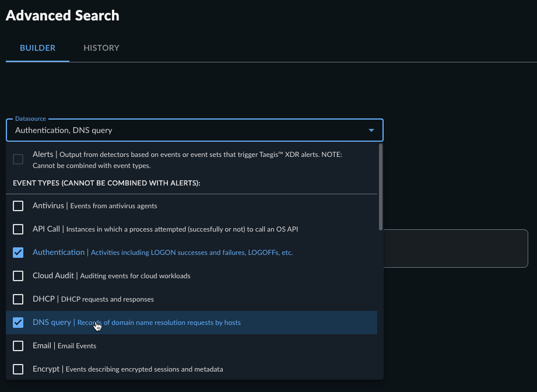Click the dropdown list scrollbar thumb
The image size is (537, 392).
coord(381,187)
